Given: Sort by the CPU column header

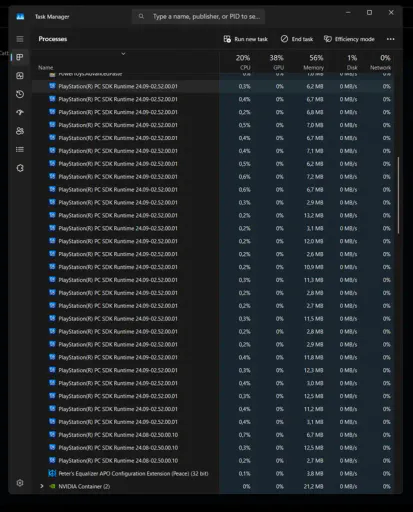Looking at the screenshot, I should (x=243, y=62).
